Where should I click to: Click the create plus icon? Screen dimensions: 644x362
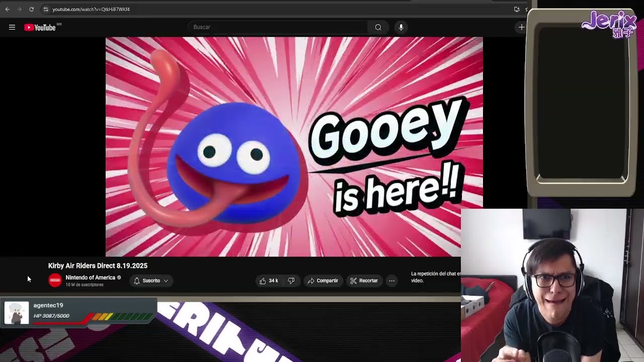[x=521, y=27]
